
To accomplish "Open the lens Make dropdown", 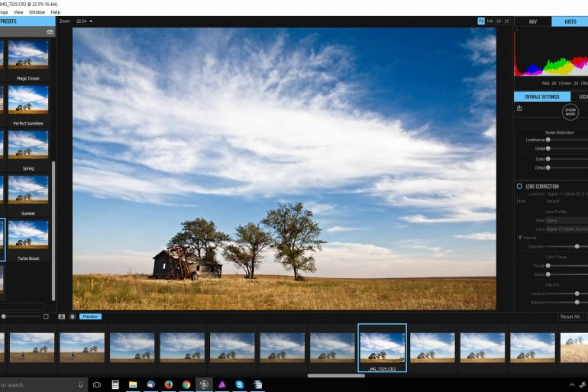I will coord(567,220).
